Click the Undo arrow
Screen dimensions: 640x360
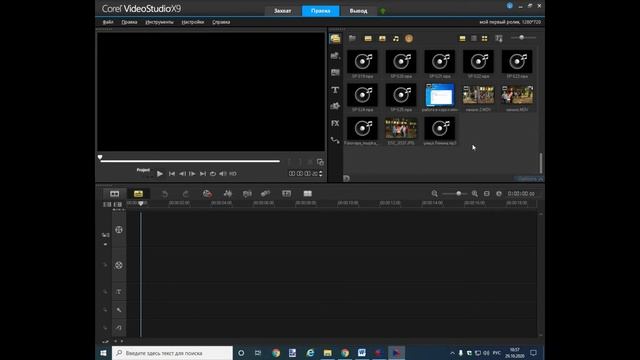pos(164,193)
